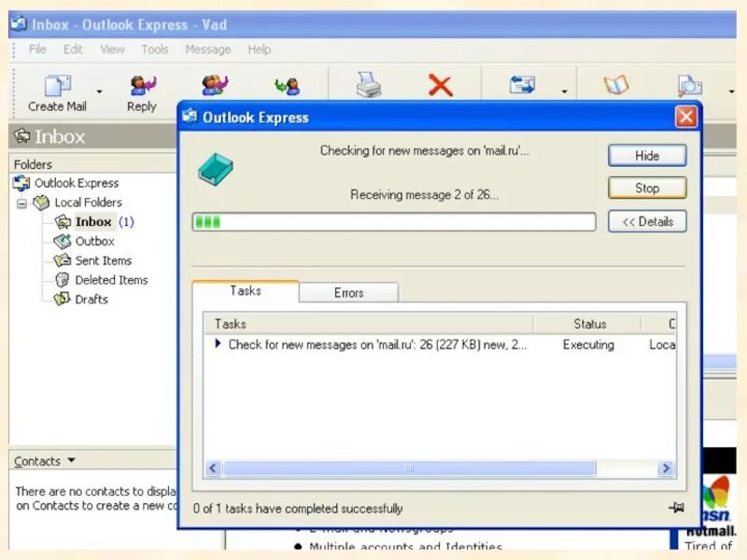
Task: Click the Inbox banner header icon
Action: (21, 136)
